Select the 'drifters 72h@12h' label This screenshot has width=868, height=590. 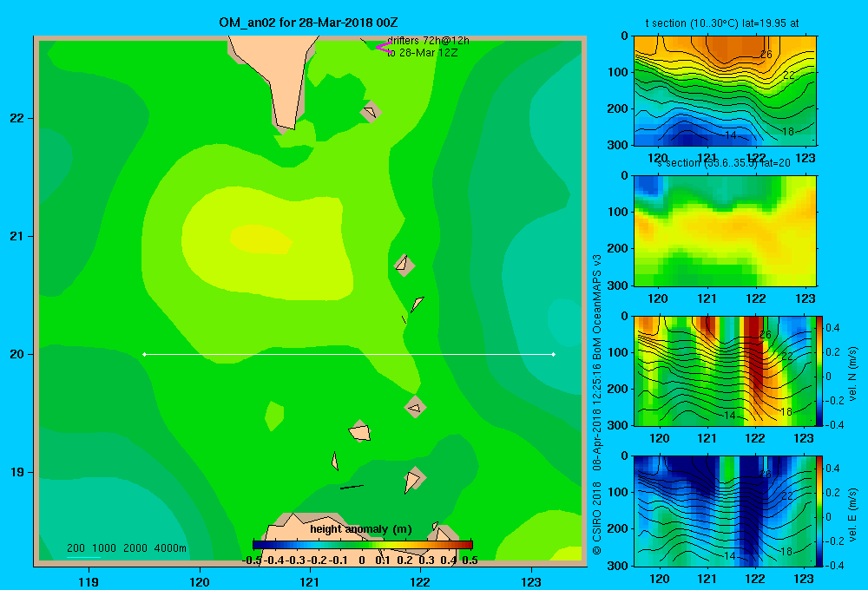[428, 41]
